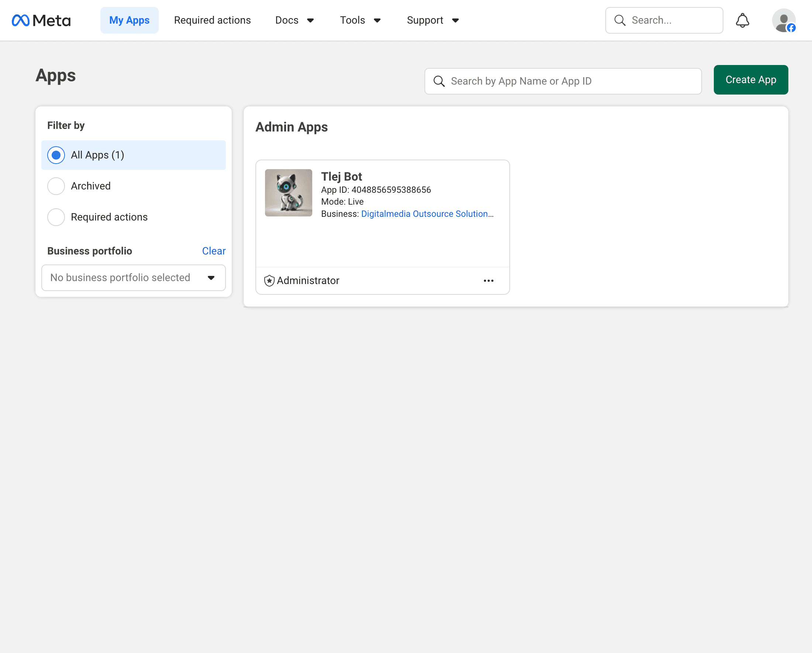Open the Digitalmedia Outsource Solution business link

pos(427,213)
